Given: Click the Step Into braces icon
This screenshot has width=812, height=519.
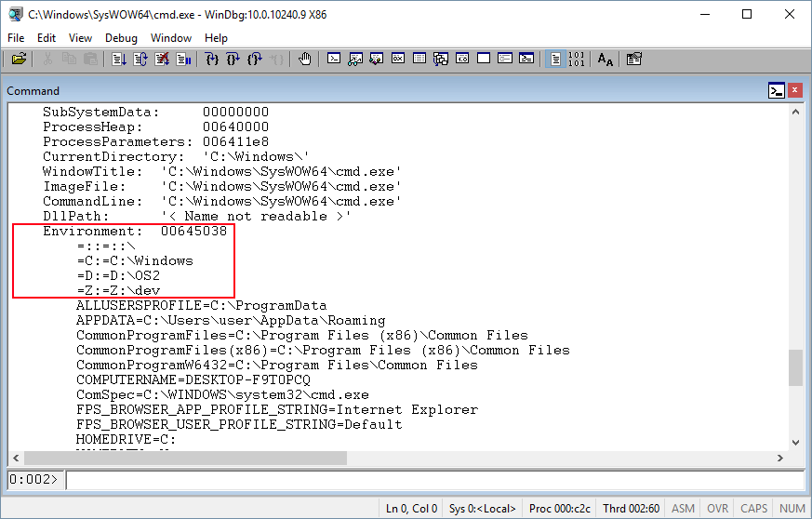Looking at the screenshot, I should pyautogui.click(x=212, y=60).
